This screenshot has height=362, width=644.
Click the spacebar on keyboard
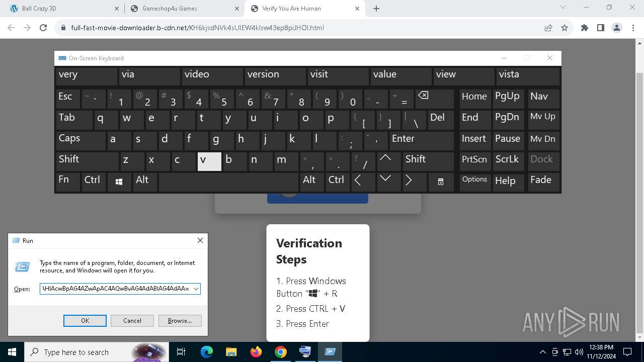point(228,182)
